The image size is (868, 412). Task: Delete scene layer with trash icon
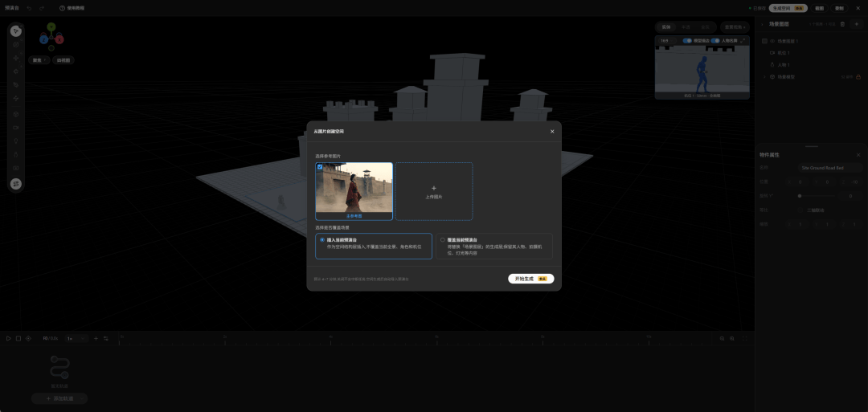tap(842, 24)
